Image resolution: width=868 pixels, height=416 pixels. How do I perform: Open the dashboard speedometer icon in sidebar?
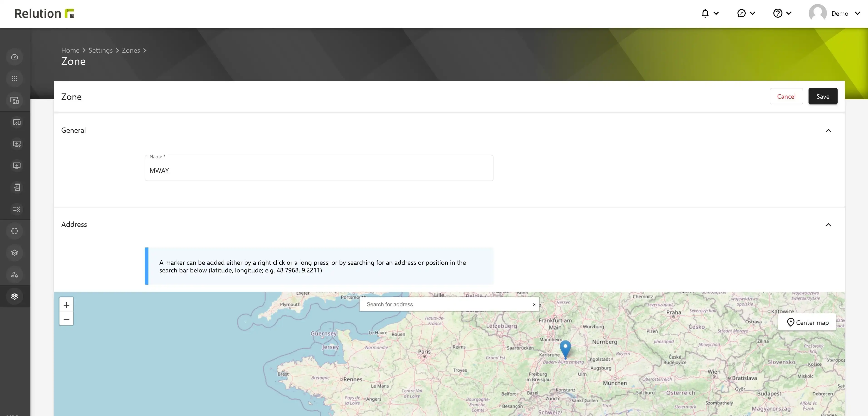[x=15, y=57]
